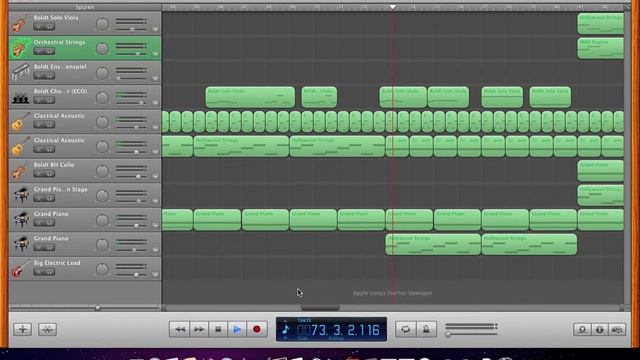Solo the Big Electric Lead track
640x360 pixels.
[x=49, y=272]
